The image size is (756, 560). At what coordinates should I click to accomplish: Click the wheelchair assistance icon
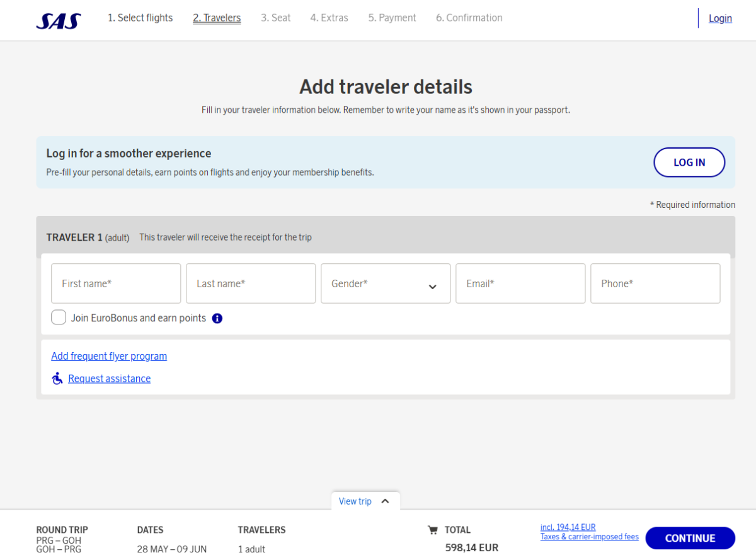[57, 379]
